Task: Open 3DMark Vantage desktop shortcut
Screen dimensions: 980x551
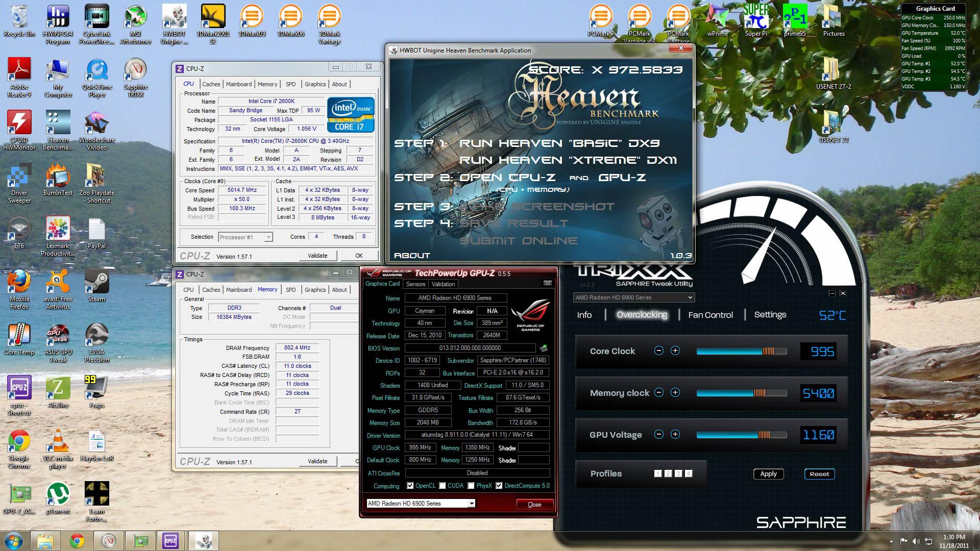Action: 329,24
